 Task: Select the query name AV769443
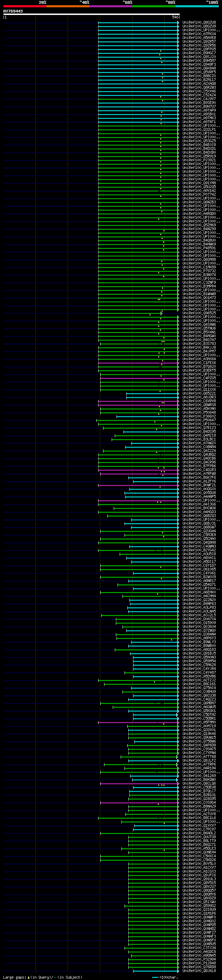pos(13,11)
